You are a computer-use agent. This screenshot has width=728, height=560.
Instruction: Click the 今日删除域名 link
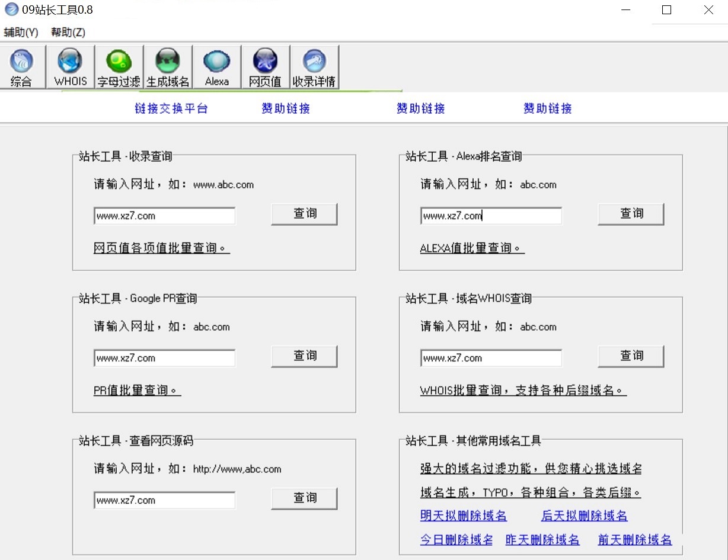(456, 540)
